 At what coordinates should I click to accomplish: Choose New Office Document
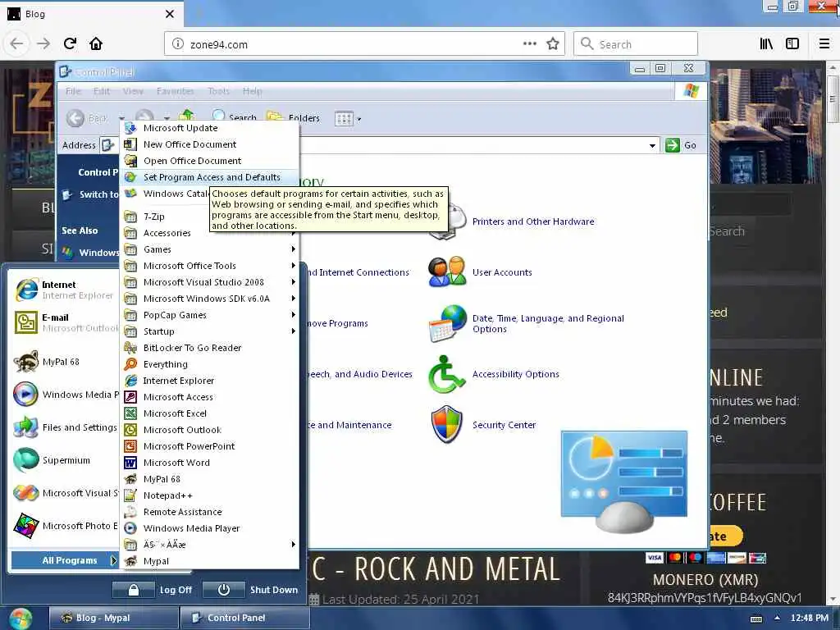coord(210,144)
